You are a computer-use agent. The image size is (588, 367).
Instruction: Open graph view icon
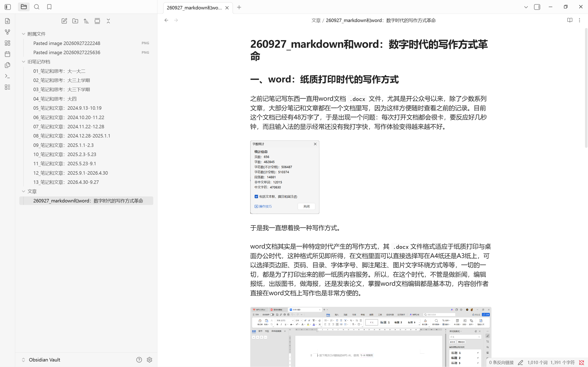coord(8,32)
